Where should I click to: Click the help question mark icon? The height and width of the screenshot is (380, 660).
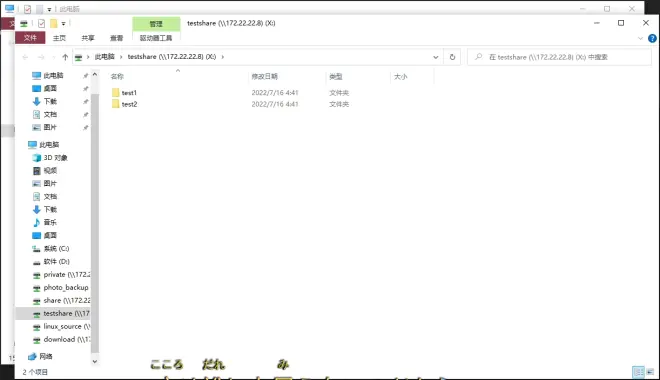(x=652, y=38)
